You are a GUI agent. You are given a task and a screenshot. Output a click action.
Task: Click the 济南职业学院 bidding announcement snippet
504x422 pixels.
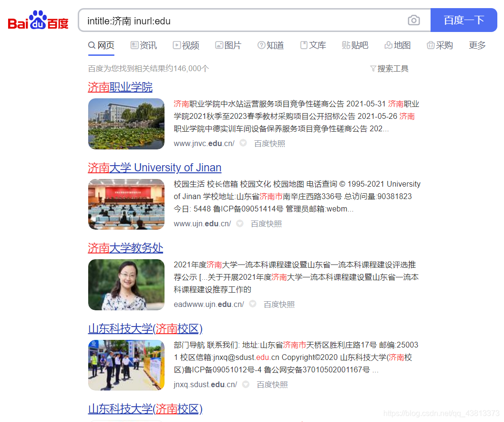297,116
